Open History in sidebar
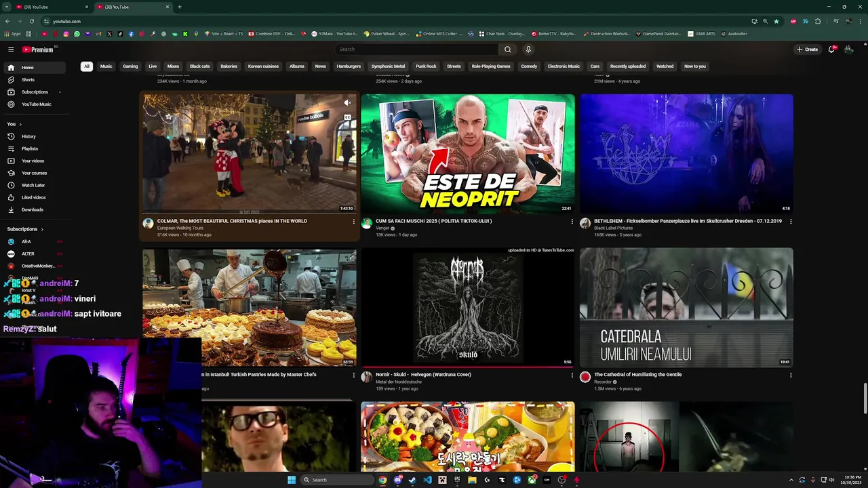 pyautogui.click(x=34, y=136)
